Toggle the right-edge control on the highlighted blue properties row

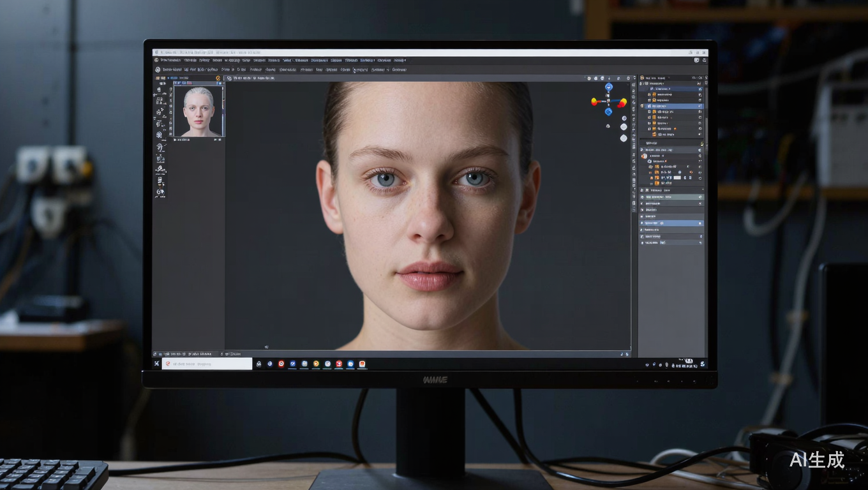[x=700, y=223]
